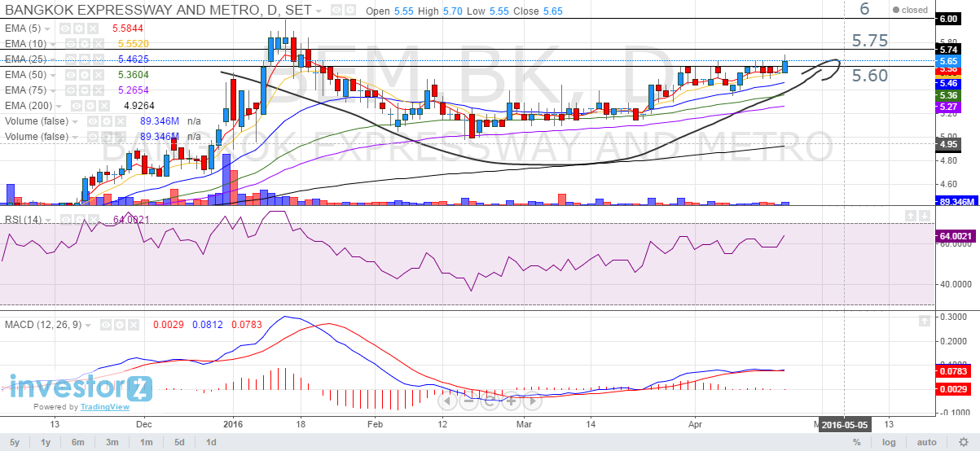The height and width of the screenshot is (451, 980).
Task: Expand the first Volume (false) dropdown arrow
Action: 75,122
